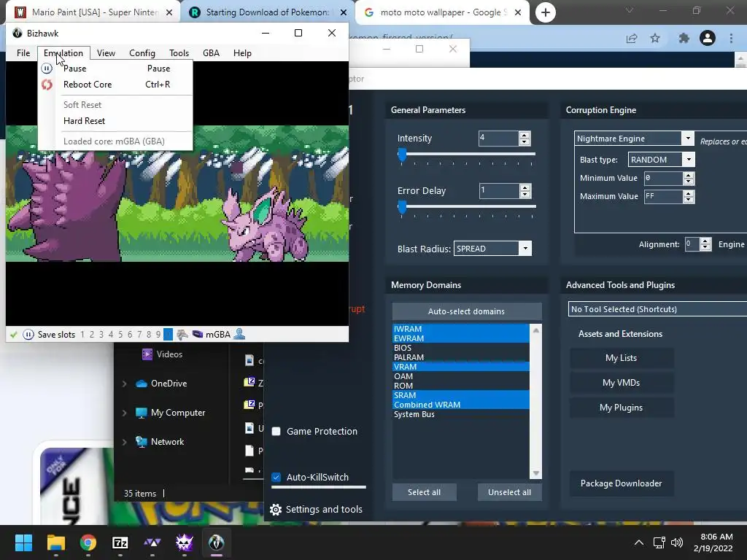
Task: Open the View menu in Bizhawk
Action: 106,52
